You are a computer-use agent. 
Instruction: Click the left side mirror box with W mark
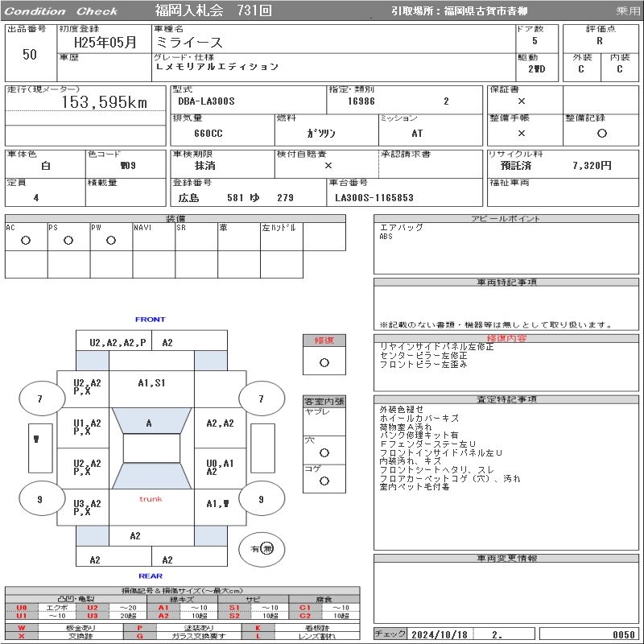click(x=38, y=448)
